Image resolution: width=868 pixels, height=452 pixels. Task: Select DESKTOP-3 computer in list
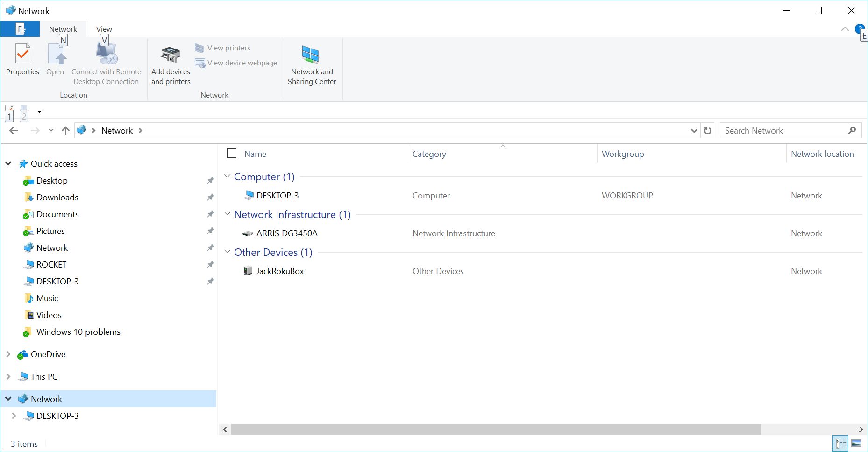click(277, 195)
